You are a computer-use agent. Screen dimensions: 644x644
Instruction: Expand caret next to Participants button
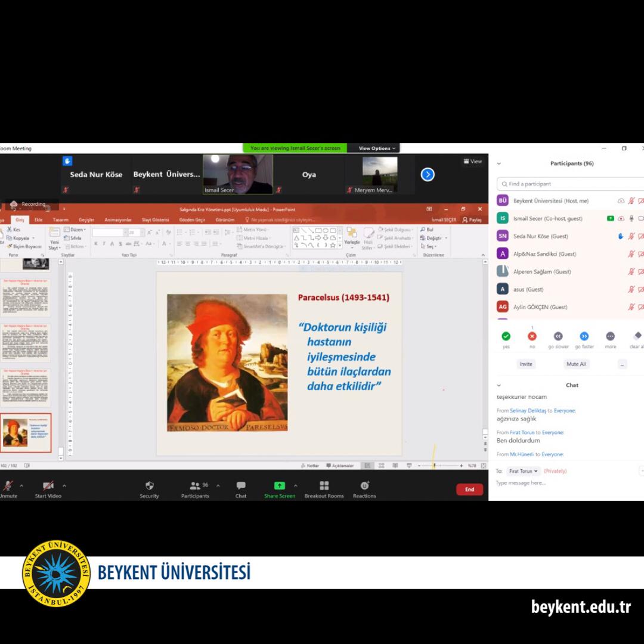218,485
